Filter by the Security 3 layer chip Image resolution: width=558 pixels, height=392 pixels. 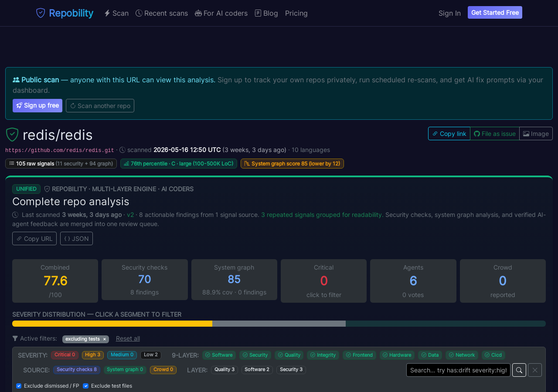pyautogui.click(x=291, y=370)
